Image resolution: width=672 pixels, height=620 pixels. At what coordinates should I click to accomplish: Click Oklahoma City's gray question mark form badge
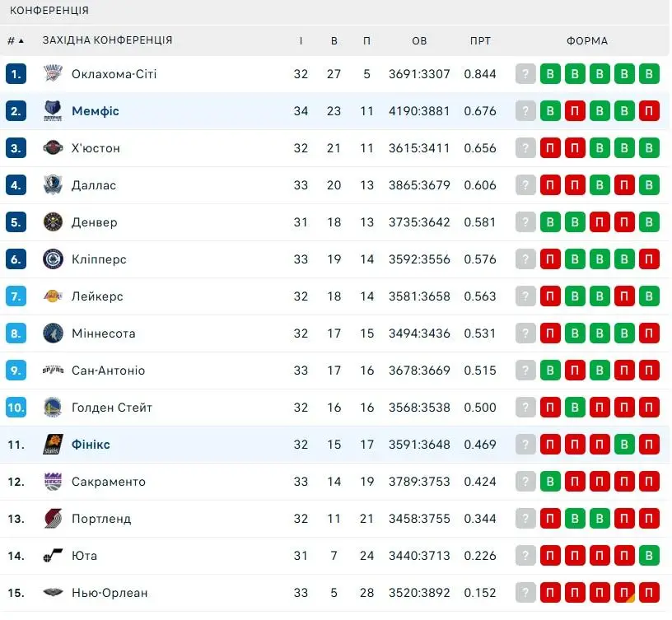click(525, 74)
